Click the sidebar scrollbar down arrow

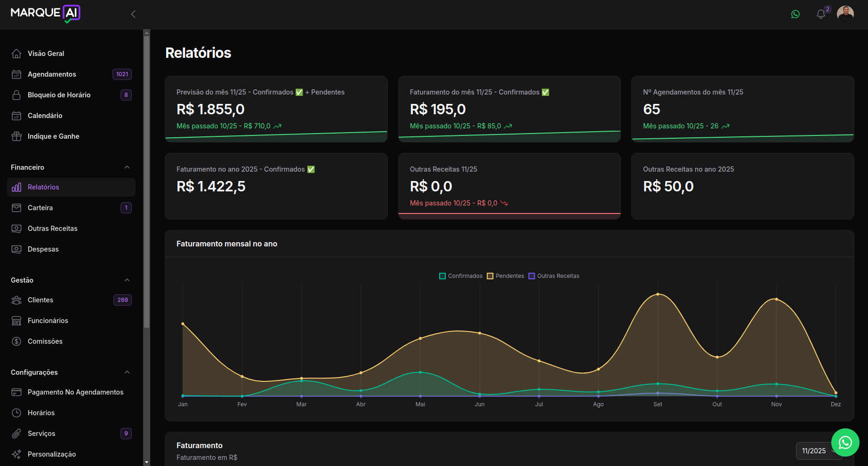coord(147,462)
